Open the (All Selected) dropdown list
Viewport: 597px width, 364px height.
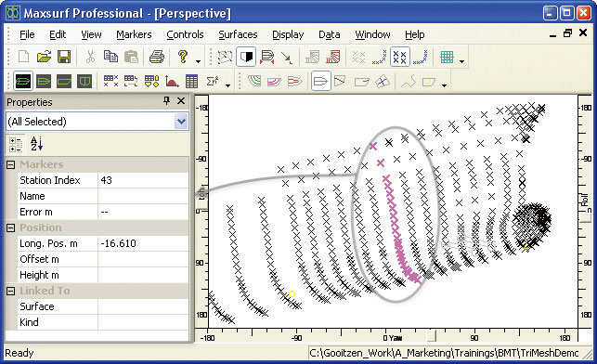click(181, 122)
